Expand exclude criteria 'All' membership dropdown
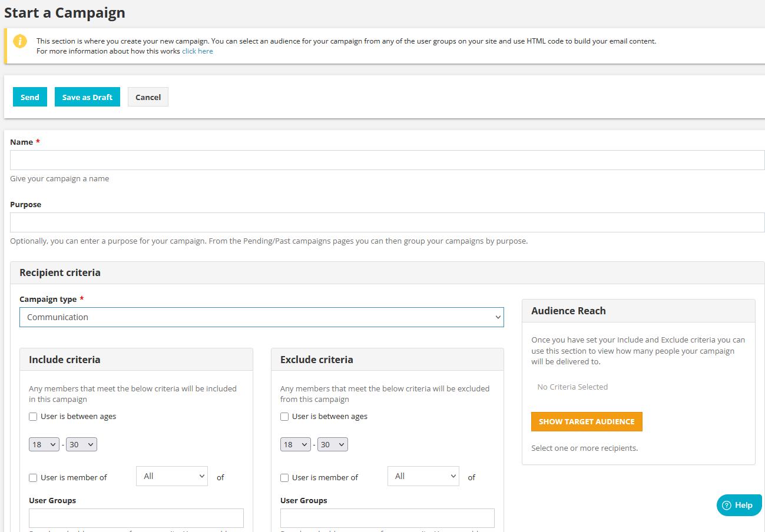This screenshot has height=532, width=765. [x=423, y=476]
